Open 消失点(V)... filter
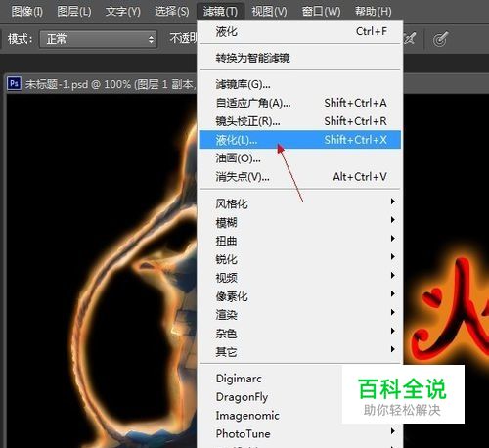 tap(300, 177)
